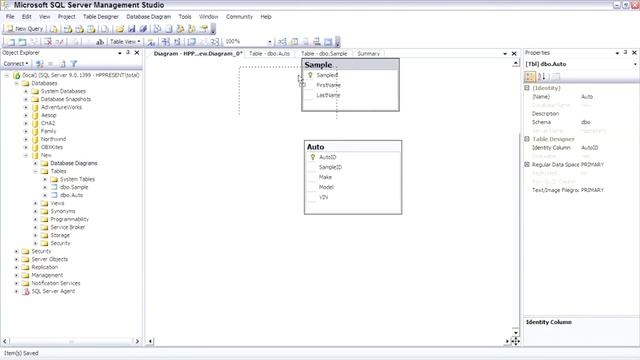Select the LastName column in Sample table
Viewport: 640px width, 360px height.
(328, 95)
